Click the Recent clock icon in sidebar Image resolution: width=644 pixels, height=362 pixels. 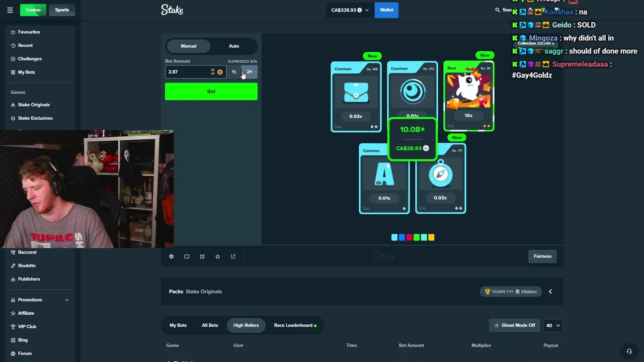[13, 46]
